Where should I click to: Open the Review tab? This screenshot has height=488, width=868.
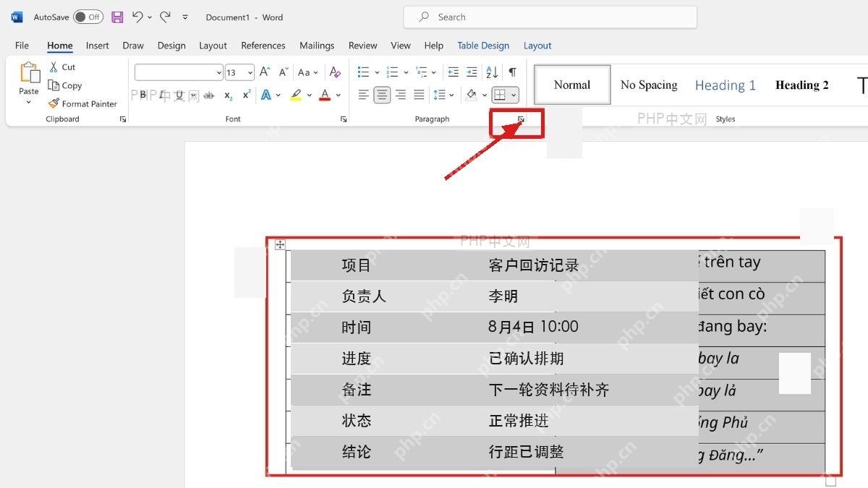(x=363, y=46)
